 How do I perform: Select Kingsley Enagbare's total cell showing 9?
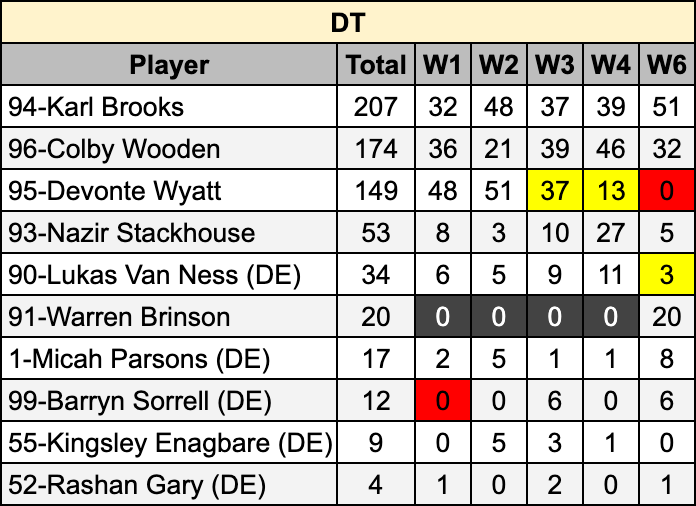click(x=375, y=443)
